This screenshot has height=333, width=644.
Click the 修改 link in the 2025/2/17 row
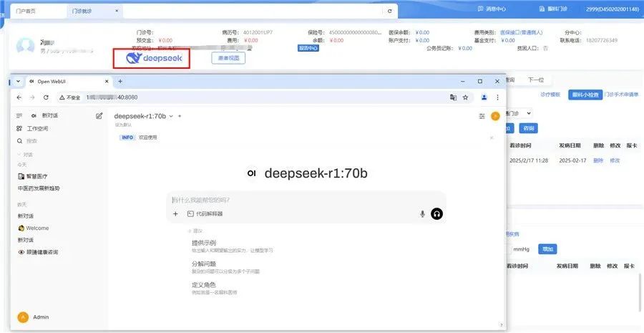coord(615,160)
